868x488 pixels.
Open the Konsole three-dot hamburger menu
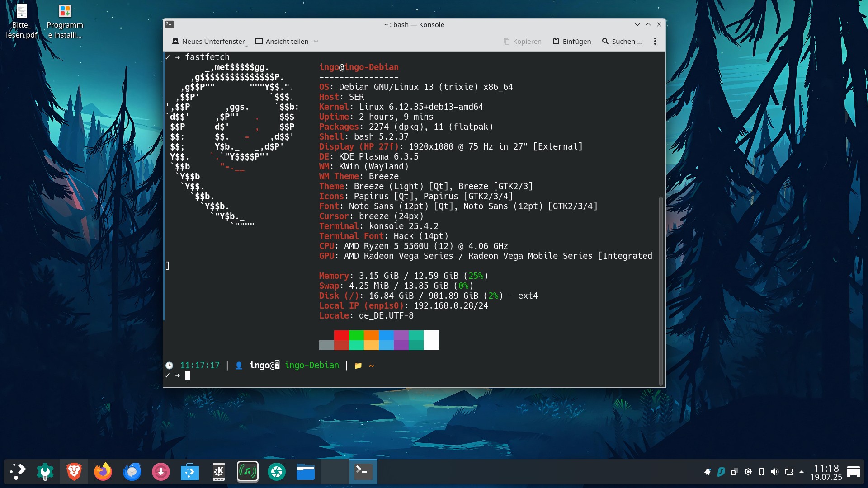pyautogui.click(x=655, y=41)
